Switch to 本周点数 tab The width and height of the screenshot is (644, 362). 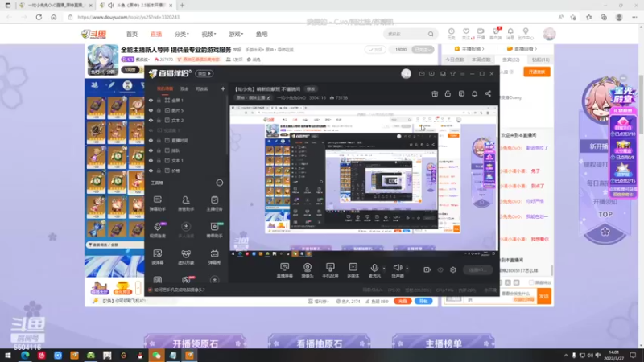click(x=481, y=60)
